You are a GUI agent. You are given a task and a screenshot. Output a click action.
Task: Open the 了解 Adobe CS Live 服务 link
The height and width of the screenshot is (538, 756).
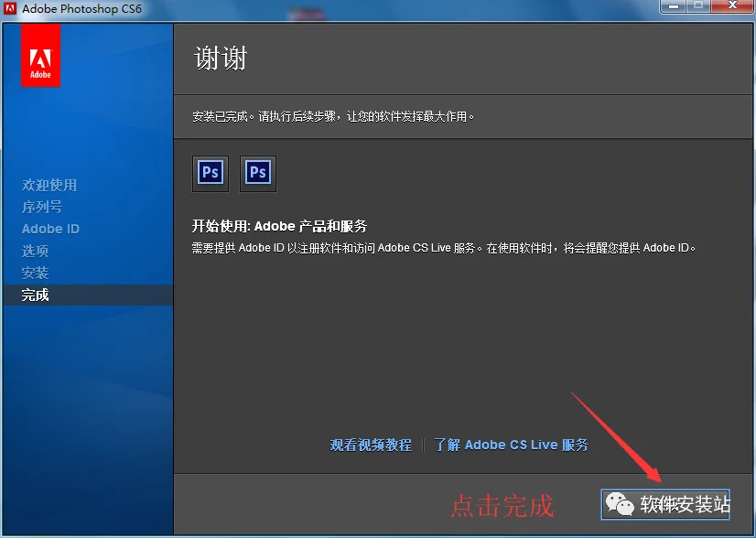click(x=512, y=445)
